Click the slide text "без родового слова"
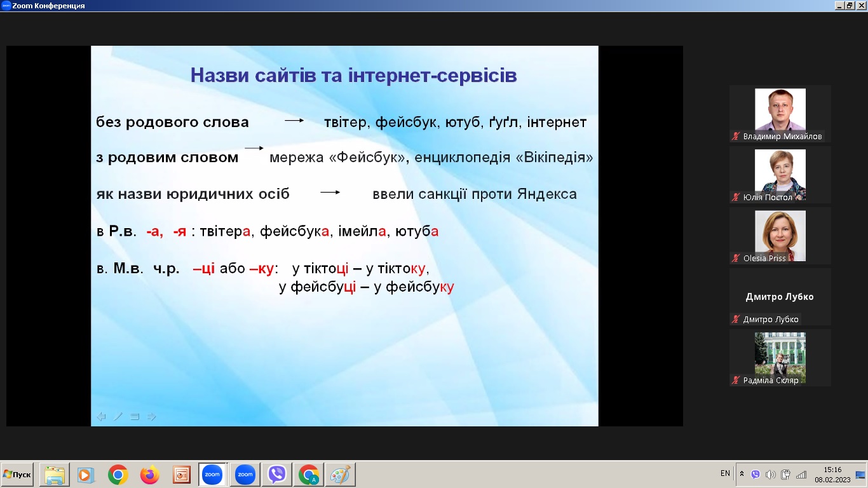Image resolution: width=868 pixels, height=488 pixels. pos(172,122)
